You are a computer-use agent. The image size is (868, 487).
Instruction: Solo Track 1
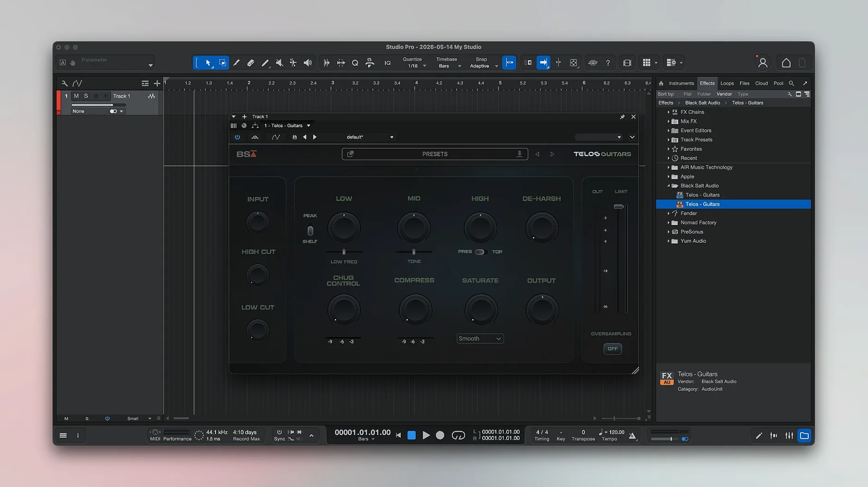point(86,96)
